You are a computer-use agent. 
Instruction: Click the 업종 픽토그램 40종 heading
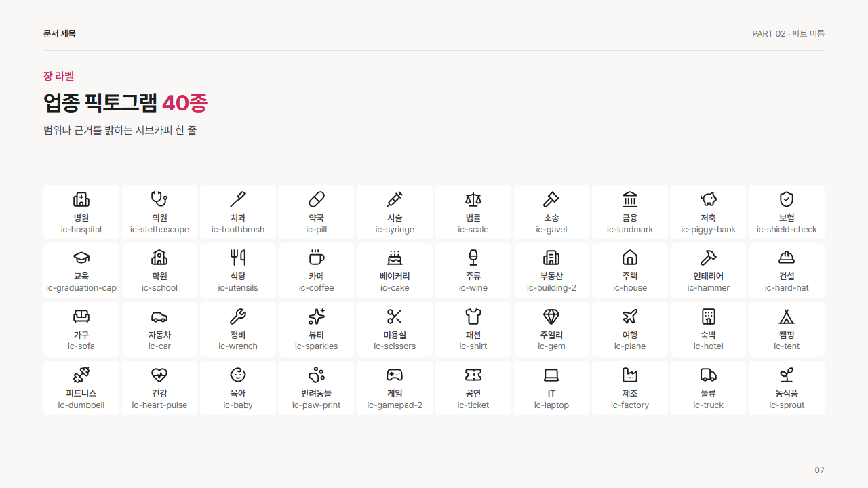pyautogui.click(x=125, y=103)
